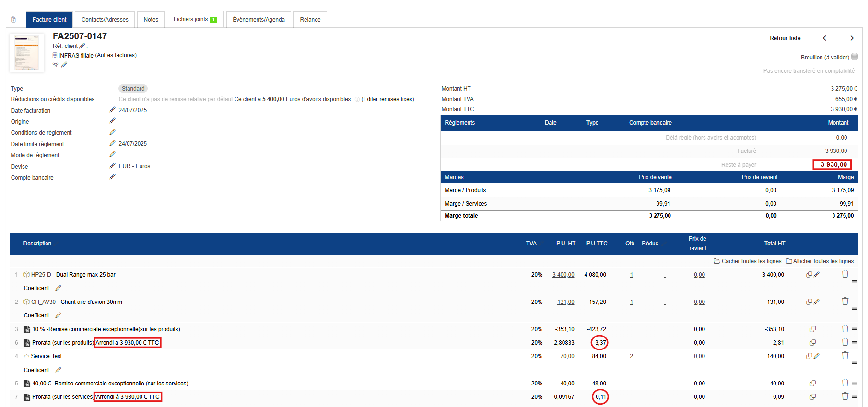
Task: Edit the Coefficent of HP25-D line
Action: point(59,288)
